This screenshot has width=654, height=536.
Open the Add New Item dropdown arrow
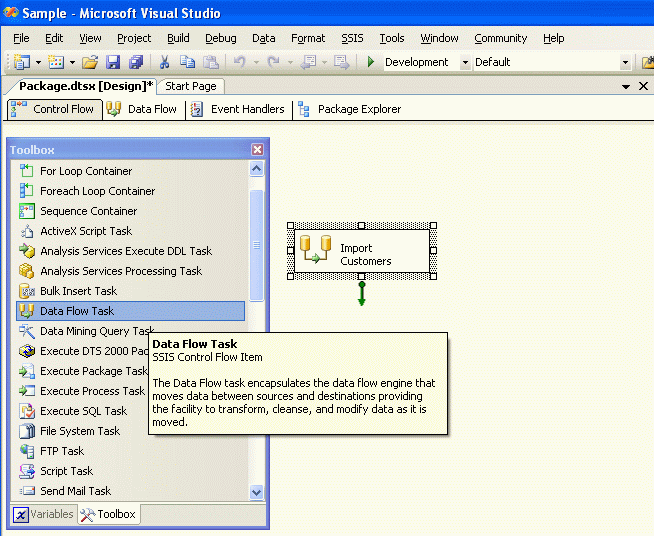pyautogui.click(x=72, y=63)
